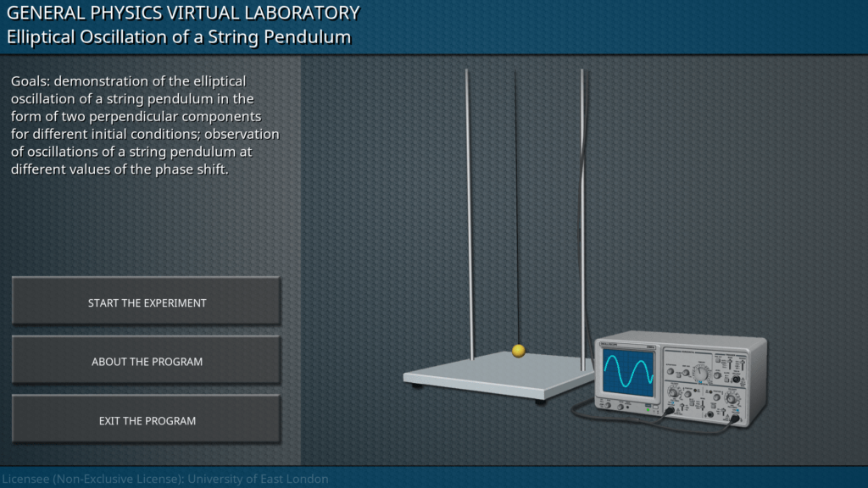Click the white power button beside green LED

coord(657,409)
